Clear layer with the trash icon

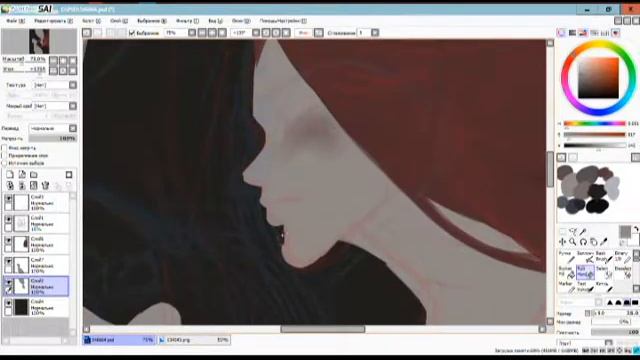coord(45,186)
